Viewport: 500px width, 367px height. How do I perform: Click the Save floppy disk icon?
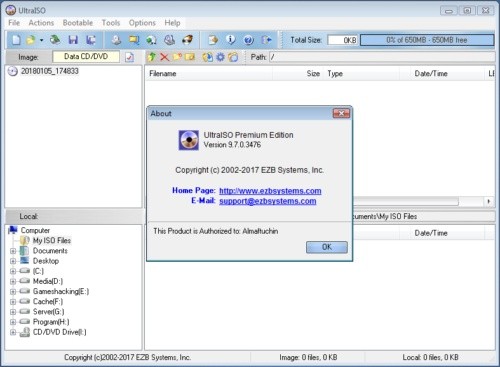(x=73, y=40)
